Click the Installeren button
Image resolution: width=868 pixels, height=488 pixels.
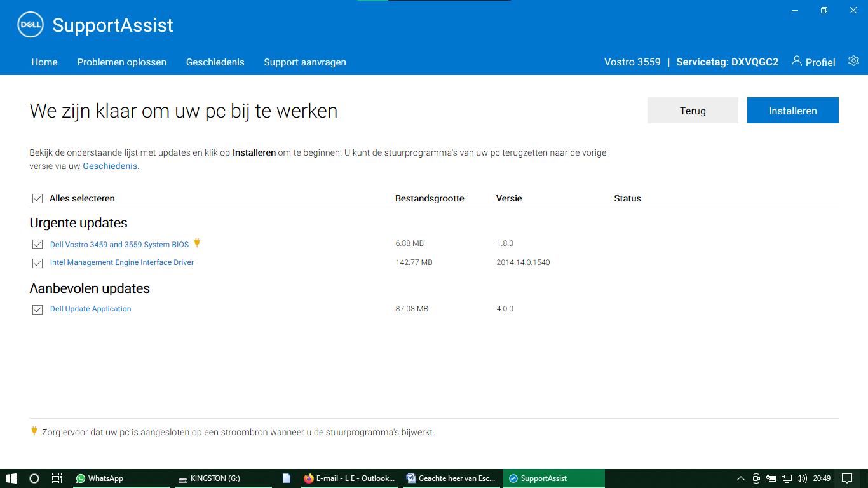point(792,111)
